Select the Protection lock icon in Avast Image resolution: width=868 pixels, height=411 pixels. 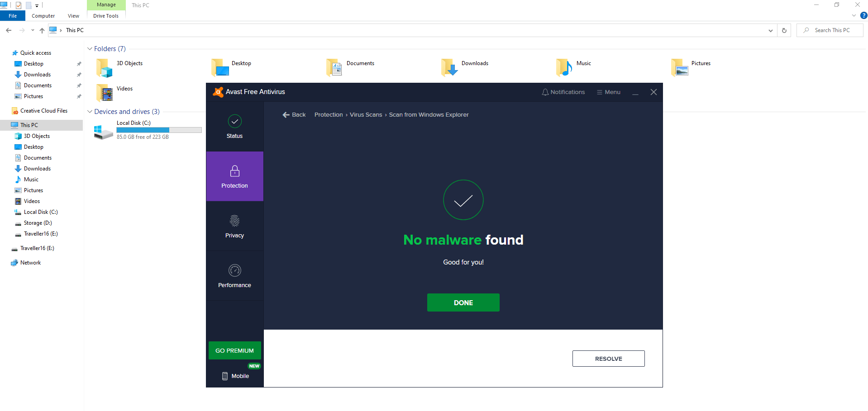[x=234, y=171]
